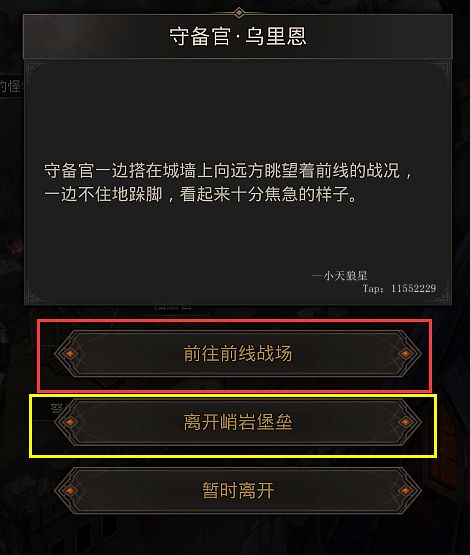Click left orange diamond on 离开峭岩堡垒 button

point(70,422)
